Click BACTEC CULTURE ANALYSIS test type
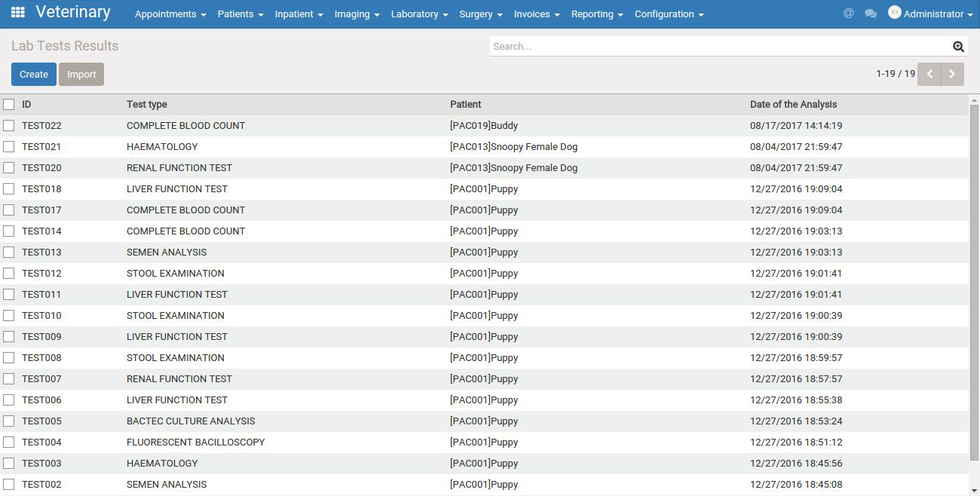The height and width of the screenshot is (496, 980). click(x=191, y=421)
